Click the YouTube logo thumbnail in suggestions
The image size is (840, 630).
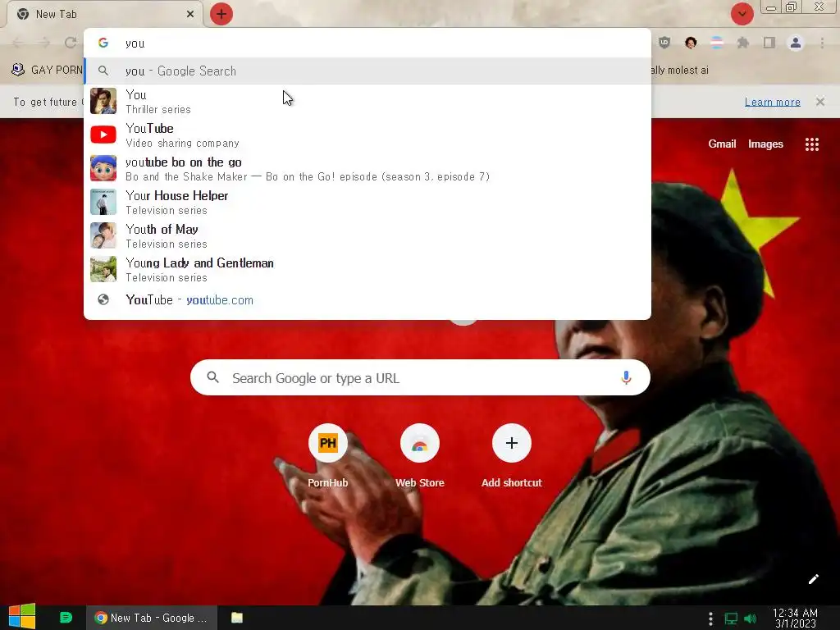click(x=103, y=135)
